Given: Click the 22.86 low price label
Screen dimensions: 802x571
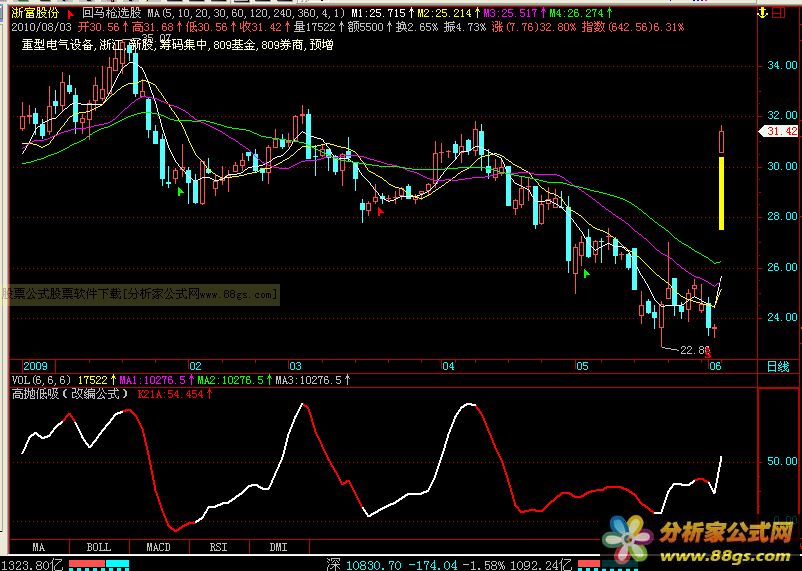Looking at the screenshot, I should coord(695,350).
